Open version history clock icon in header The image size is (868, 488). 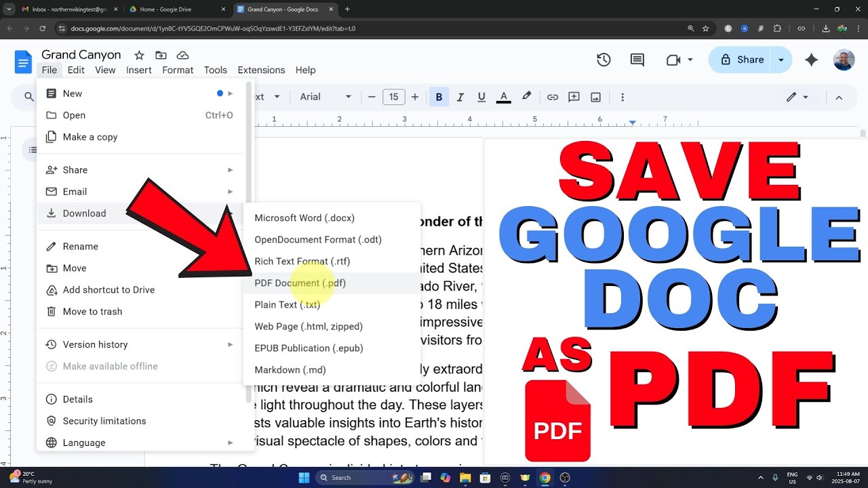(x=604, y=60)
